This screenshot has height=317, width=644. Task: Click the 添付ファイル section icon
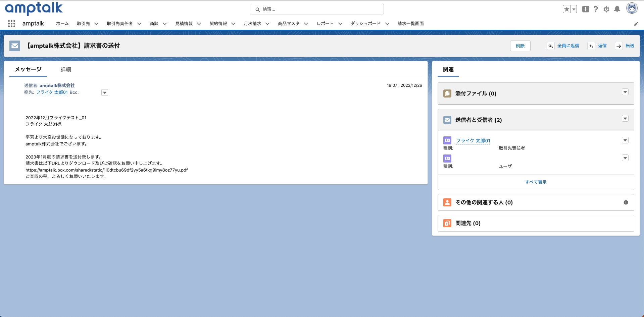(x=447, y=93)
